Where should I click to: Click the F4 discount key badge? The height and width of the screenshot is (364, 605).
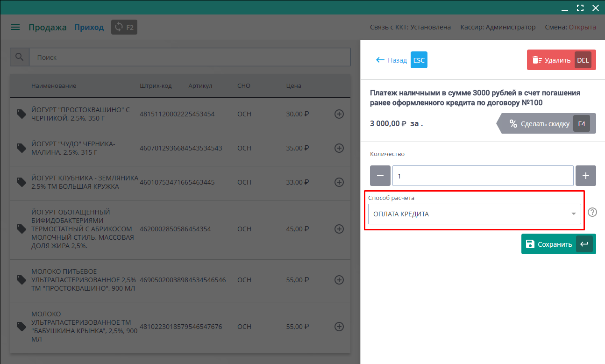click(x=582, y=124)
